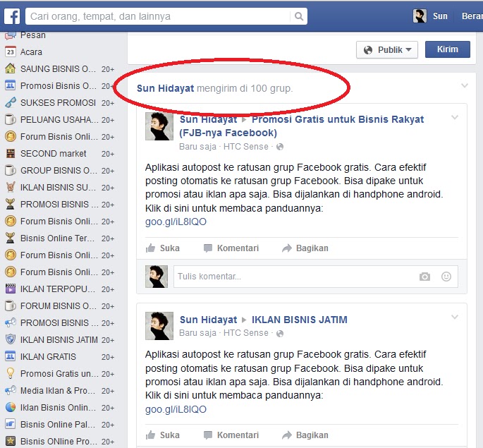Click public globe icon on first post

[280, 147]
